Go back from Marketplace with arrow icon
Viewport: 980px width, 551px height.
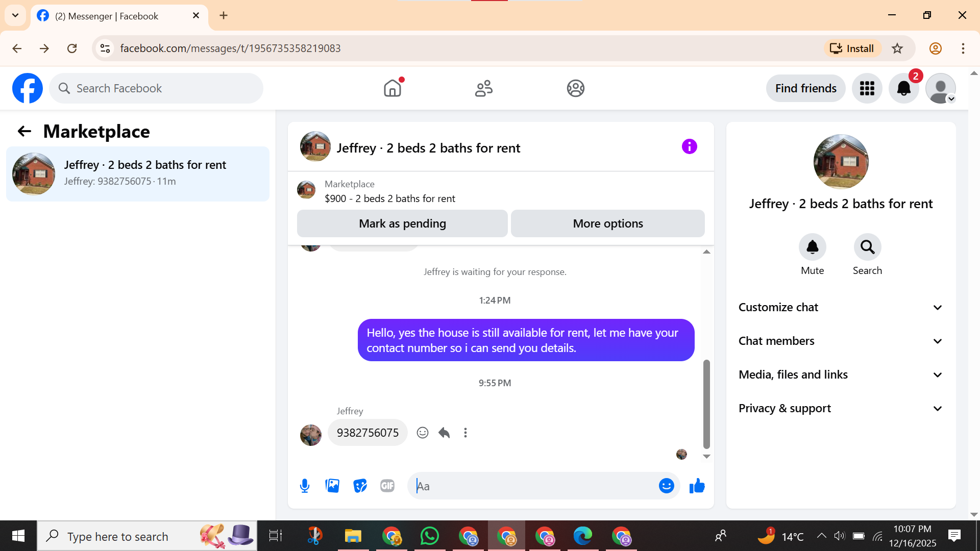pos(24,131)
